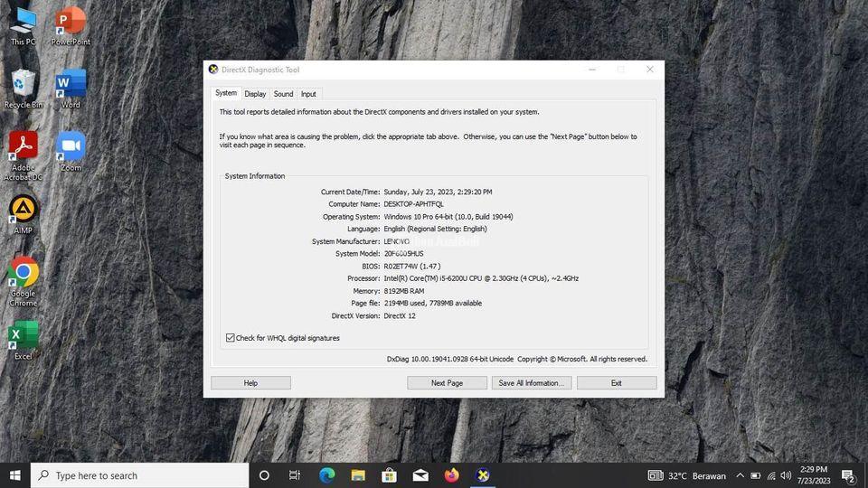
Task: Click the Next Page button
Action: [447, 383]
